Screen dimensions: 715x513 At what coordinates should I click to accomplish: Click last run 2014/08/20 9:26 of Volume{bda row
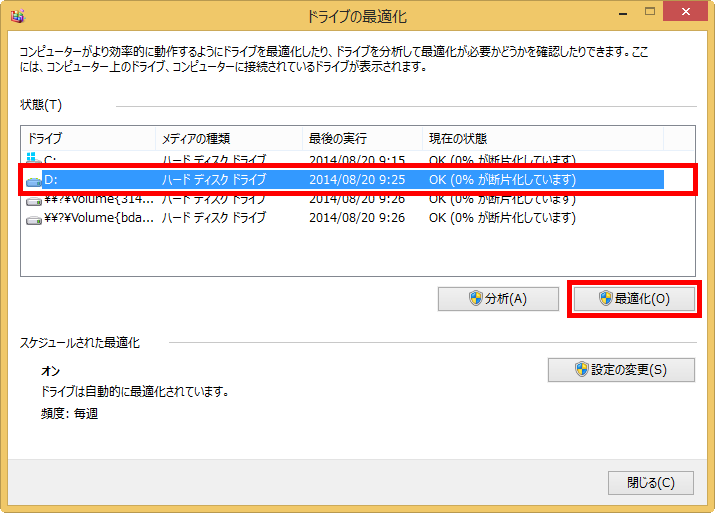[x=357, y=218]
